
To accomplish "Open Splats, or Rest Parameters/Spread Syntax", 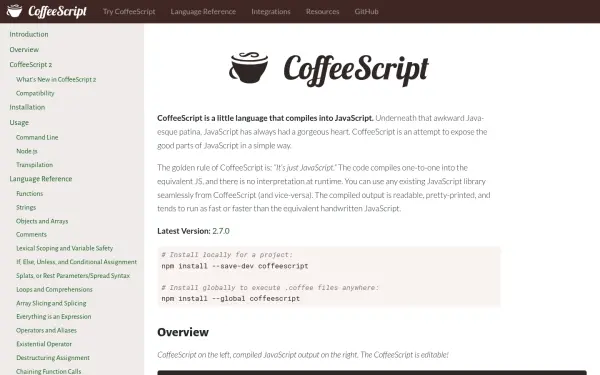I will [73, 276].
